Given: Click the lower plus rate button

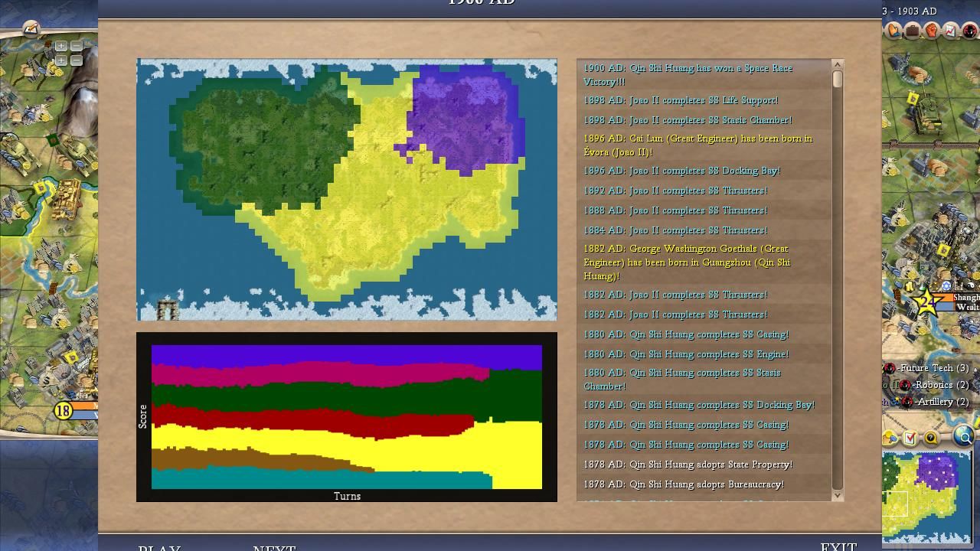Looking at the screenshot, I should (x=60, y=60).
